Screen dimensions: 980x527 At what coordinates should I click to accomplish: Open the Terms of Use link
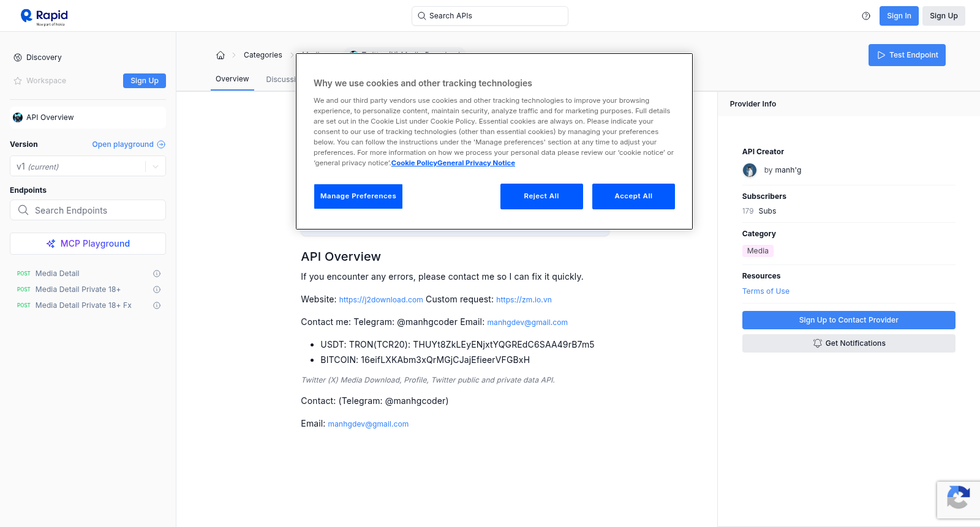click(766, 291)
